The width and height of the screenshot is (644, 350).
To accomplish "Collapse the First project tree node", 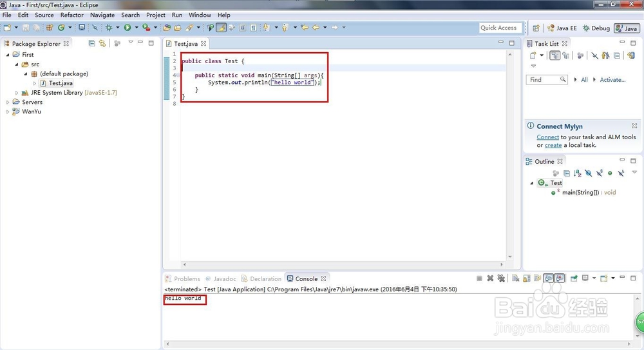I will [x=7, y=54].
